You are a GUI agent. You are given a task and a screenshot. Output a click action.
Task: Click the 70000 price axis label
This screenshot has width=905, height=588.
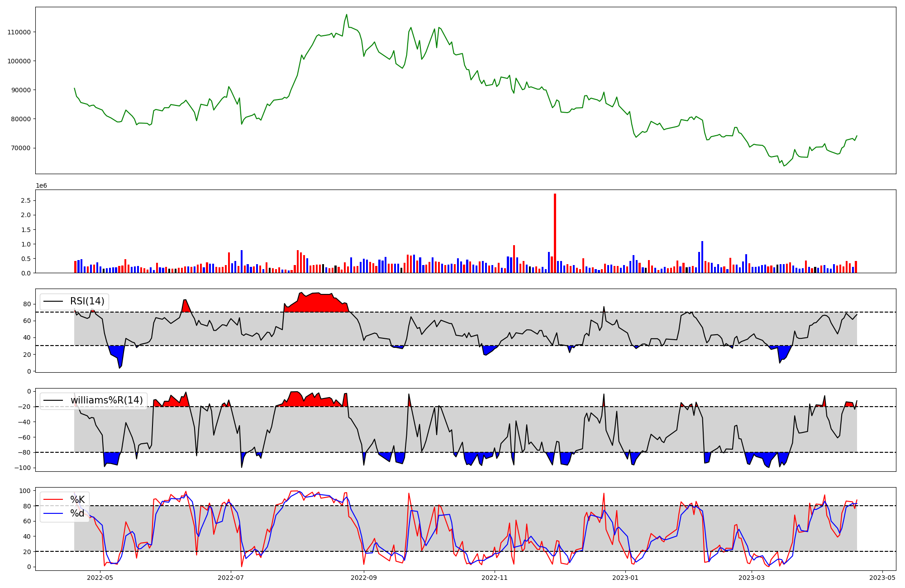click(x=21, y=148)
